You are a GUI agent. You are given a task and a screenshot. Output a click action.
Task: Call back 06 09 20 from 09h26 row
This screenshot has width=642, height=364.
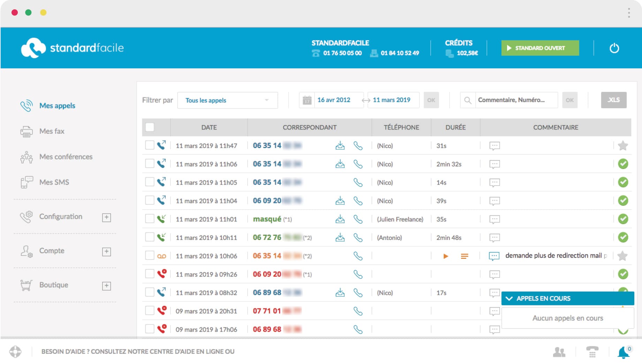tap(358, 274)
